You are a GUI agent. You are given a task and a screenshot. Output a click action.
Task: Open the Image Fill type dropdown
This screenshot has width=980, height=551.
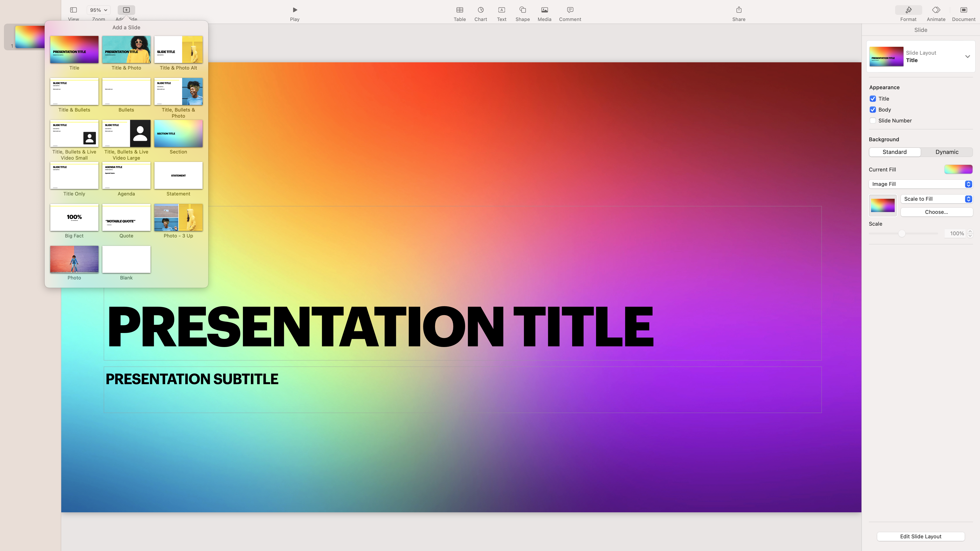pos(921,184)
